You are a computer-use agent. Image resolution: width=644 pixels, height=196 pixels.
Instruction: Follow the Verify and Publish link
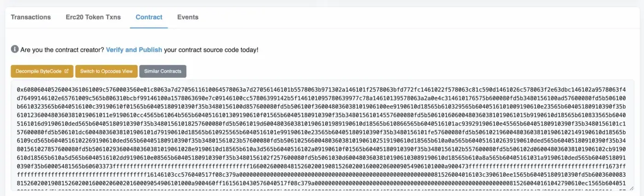pyautogui.click(x=134, y=50)
